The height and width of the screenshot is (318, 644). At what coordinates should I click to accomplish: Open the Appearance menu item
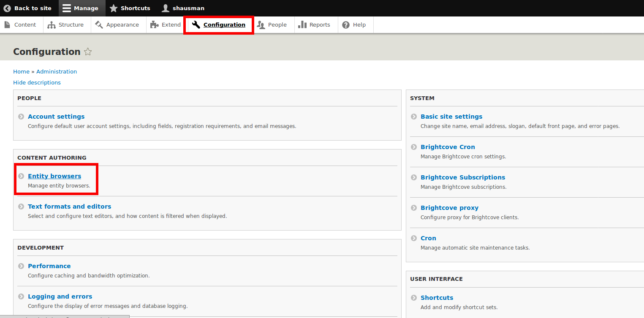pyautogui.click(x=118, y=25)
